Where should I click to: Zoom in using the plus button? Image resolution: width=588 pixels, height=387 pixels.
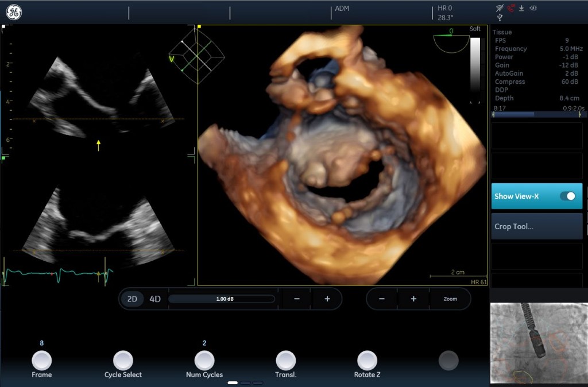413,299
